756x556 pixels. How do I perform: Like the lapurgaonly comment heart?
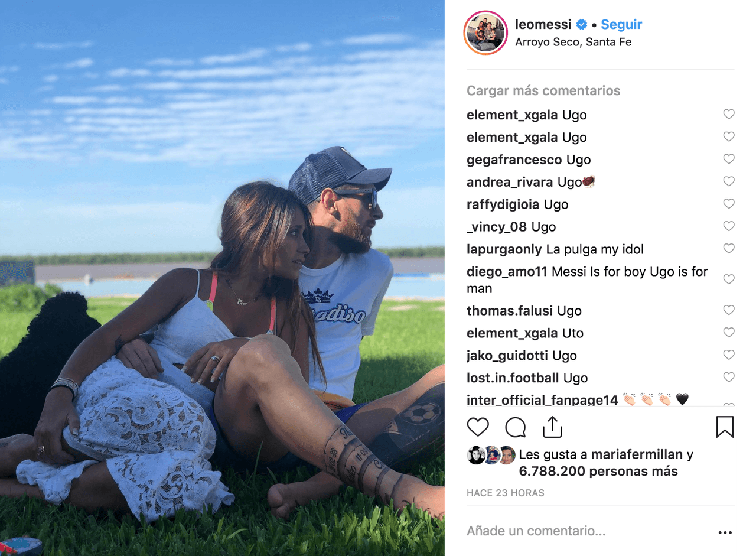tap(729, 249)
